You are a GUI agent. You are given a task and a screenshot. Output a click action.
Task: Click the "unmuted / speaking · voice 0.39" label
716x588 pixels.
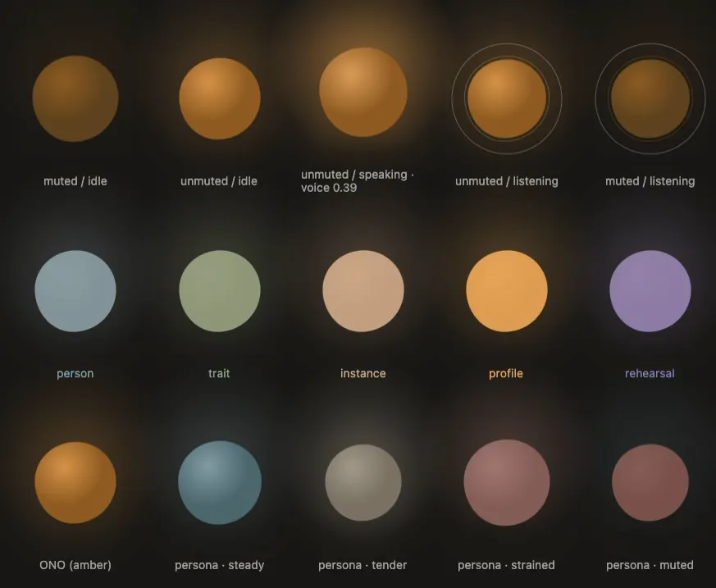pyautogui.click(x=358, y=181)
